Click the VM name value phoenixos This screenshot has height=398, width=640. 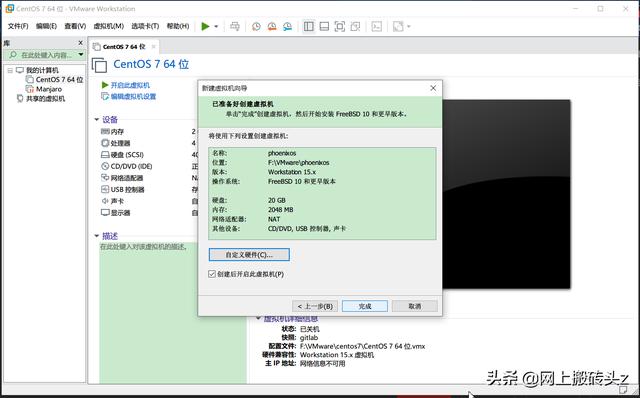pos(282,153)
